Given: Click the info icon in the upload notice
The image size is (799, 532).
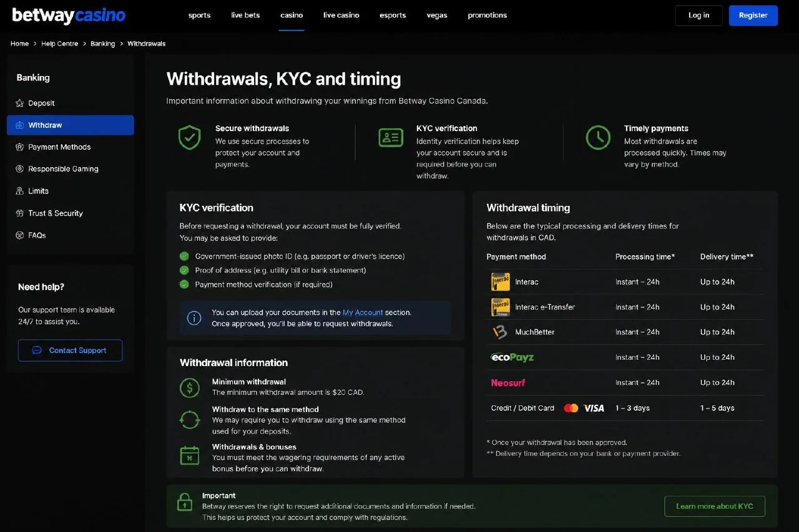Looking at the screenshot, I should (194, 318).
